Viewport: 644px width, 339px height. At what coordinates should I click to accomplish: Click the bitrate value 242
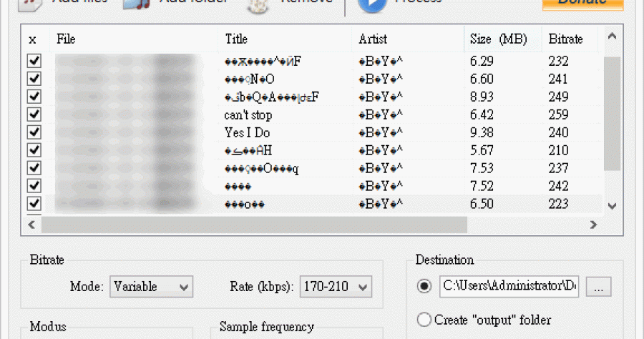(559, 186)
